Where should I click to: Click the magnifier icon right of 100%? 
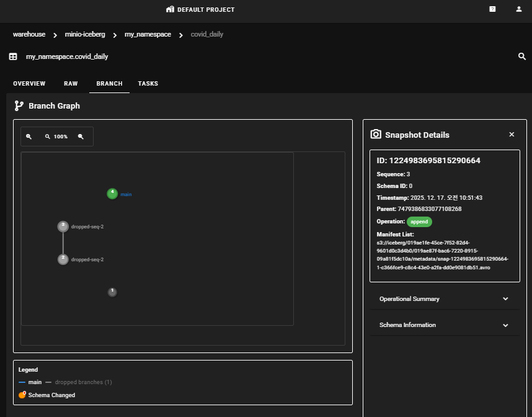point(81,137)
